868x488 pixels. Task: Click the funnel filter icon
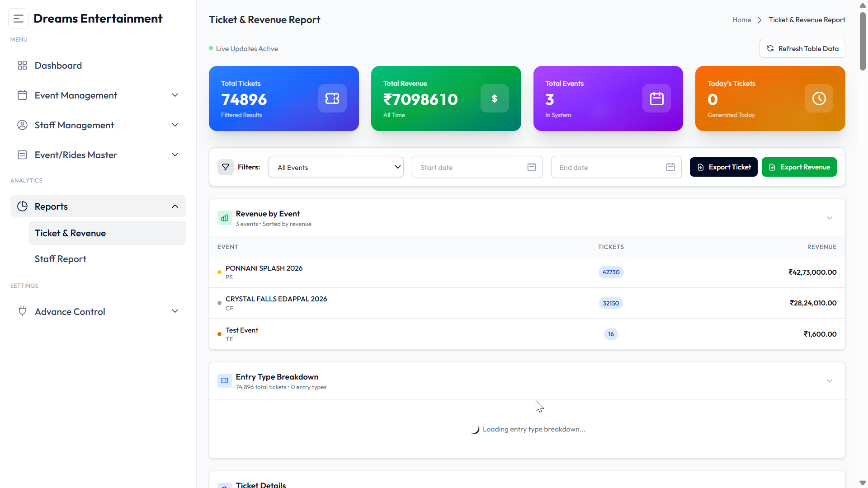point(226,167)
